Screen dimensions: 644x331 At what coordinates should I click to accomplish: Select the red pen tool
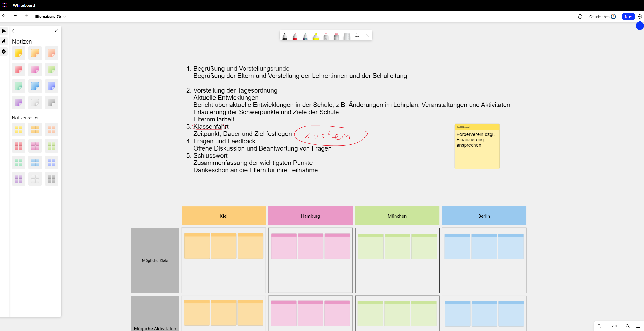coord(295,36)
